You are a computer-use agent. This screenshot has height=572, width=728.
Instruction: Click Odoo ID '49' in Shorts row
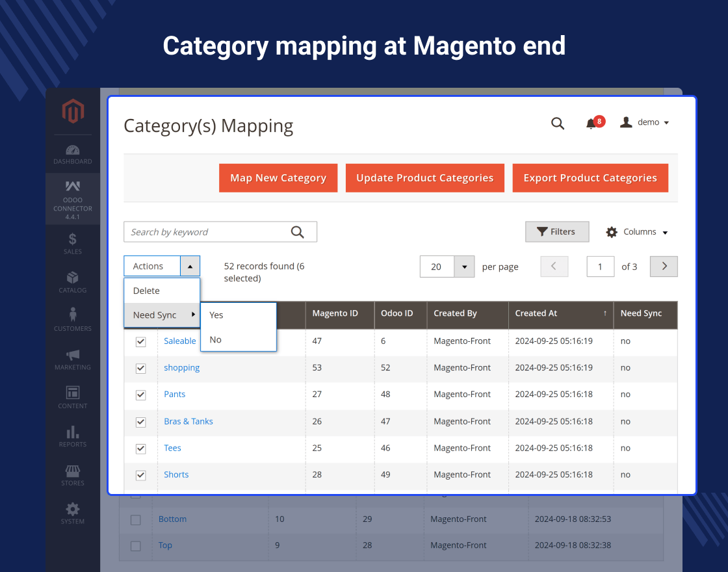click(385, 474)
